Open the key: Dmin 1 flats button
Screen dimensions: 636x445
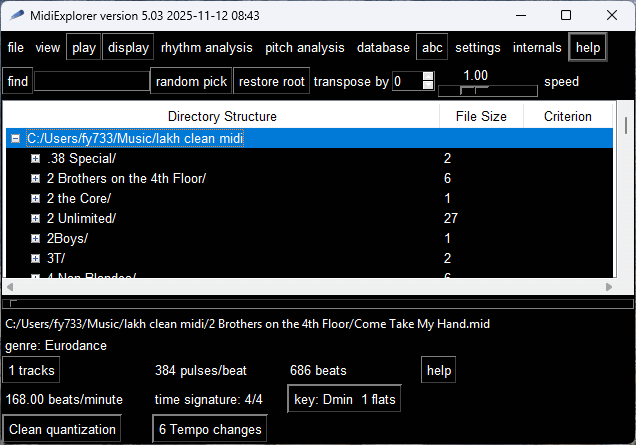(345, 400)
